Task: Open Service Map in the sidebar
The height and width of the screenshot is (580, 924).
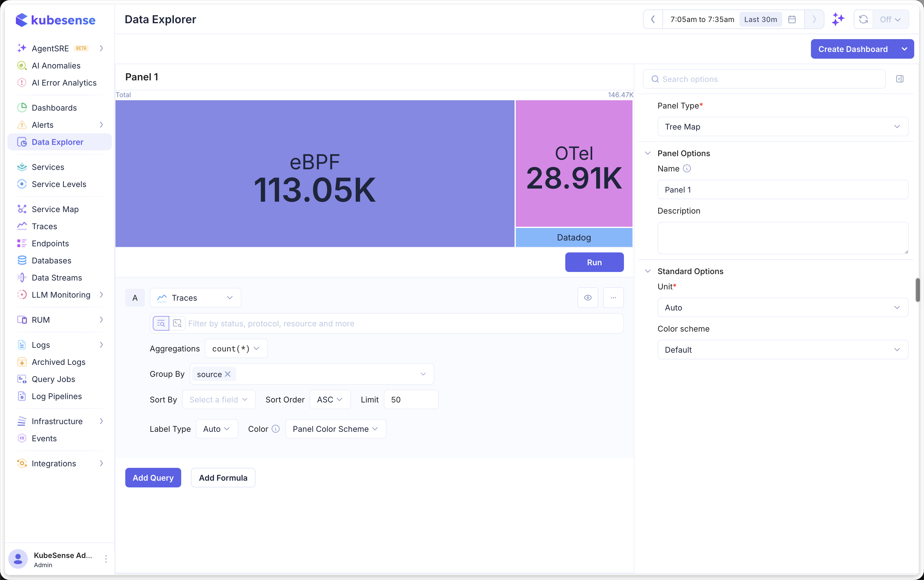Action: point(55,209)
